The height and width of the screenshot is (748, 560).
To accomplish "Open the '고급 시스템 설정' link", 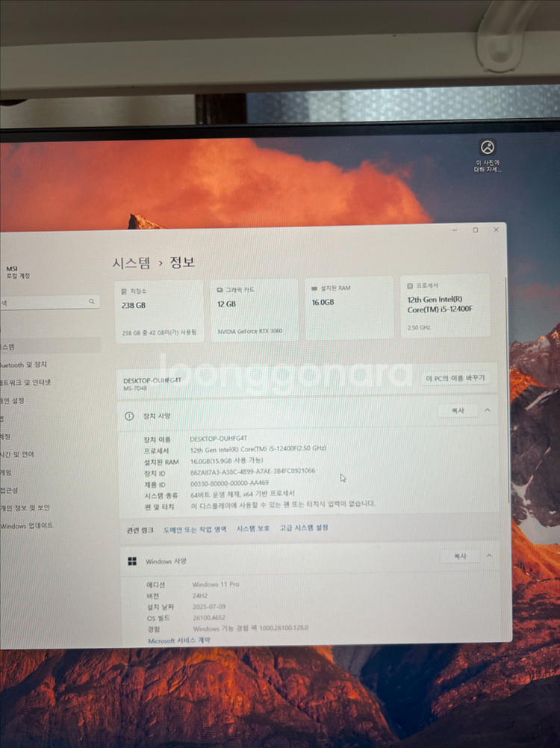I will pos(304,528).
